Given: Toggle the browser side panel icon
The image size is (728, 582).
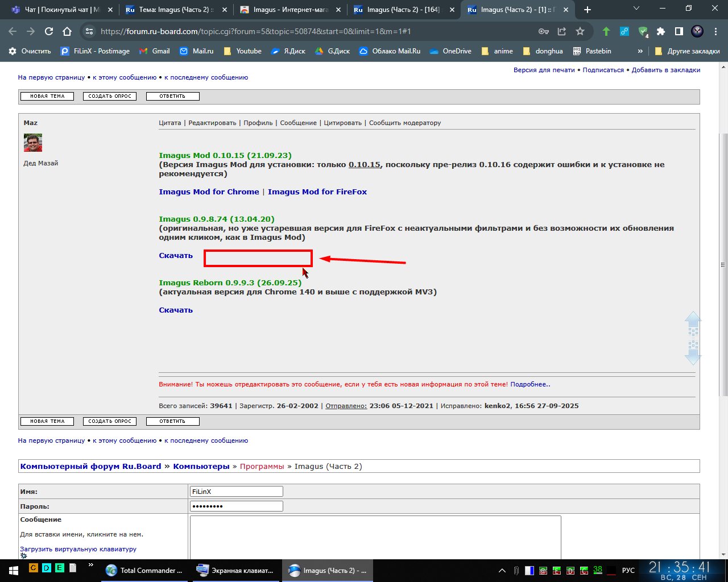Looking at the screenshot, I should [x=679, y=31].
